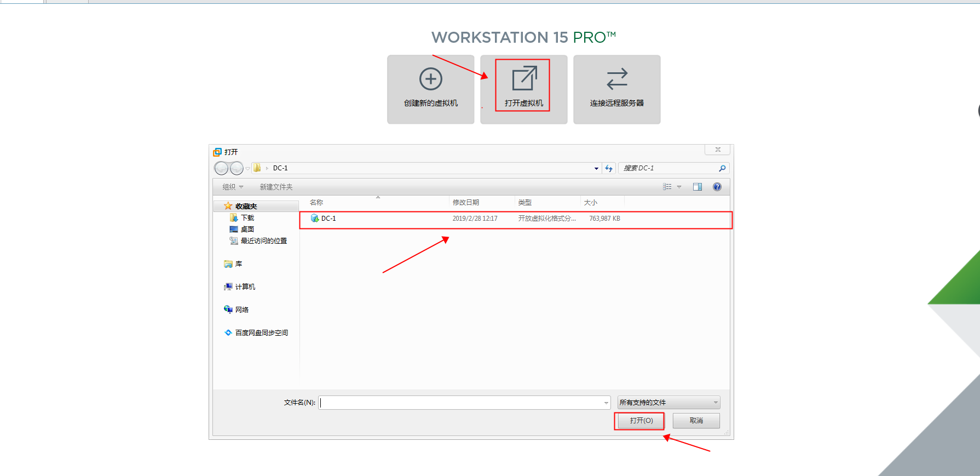Open Baidu Netdisk sync space (百度网盘同步空间)
980x476 pixels.
click(256, 333)
